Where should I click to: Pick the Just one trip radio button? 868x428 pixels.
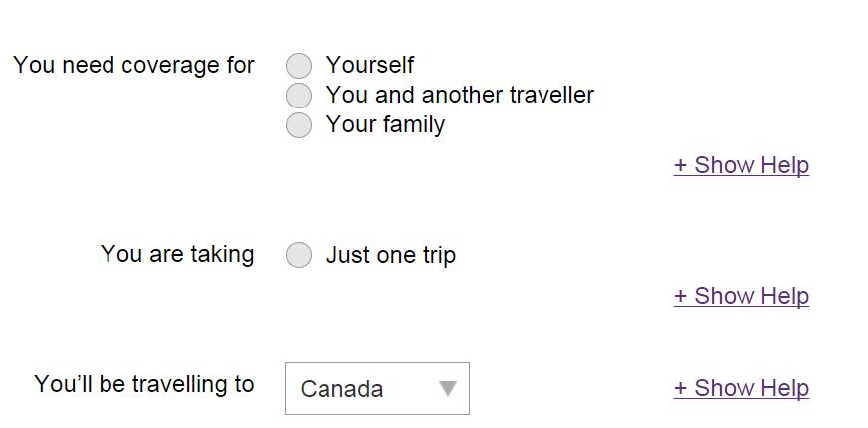[299, 256]
